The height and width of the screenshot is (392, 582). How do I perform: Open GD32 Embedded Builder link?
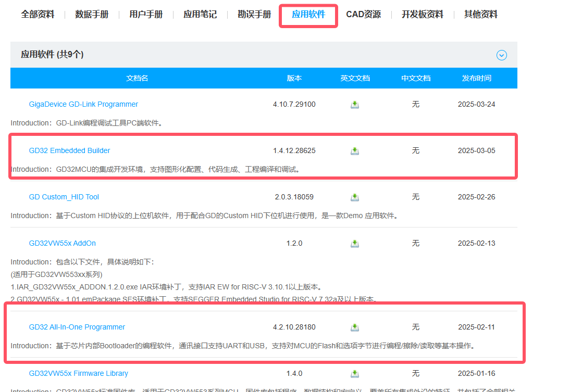pos(69,150)
